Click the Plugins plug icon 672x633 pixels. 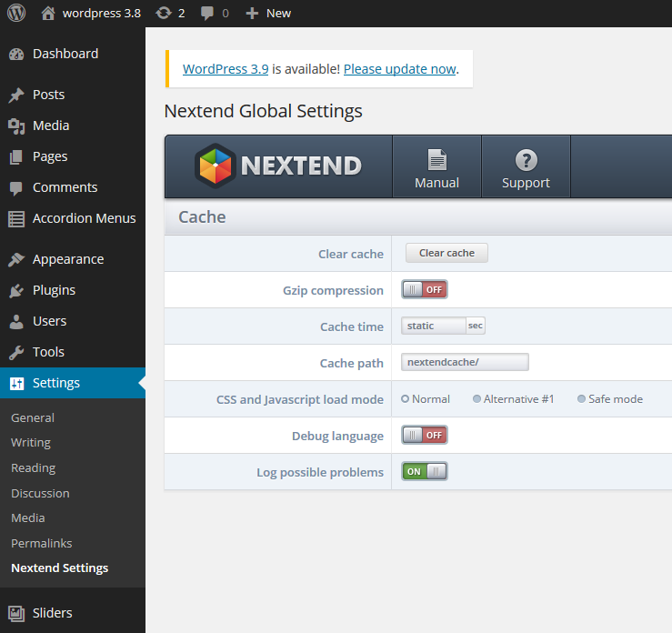[16, 290]
